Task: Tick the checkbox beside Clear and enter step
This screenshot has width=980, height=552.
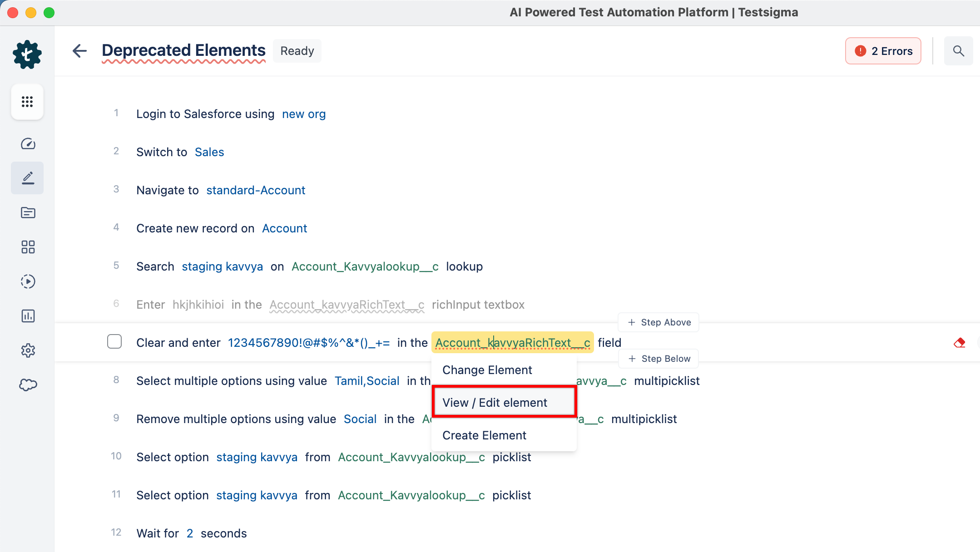Action: (x=114, y=341)
